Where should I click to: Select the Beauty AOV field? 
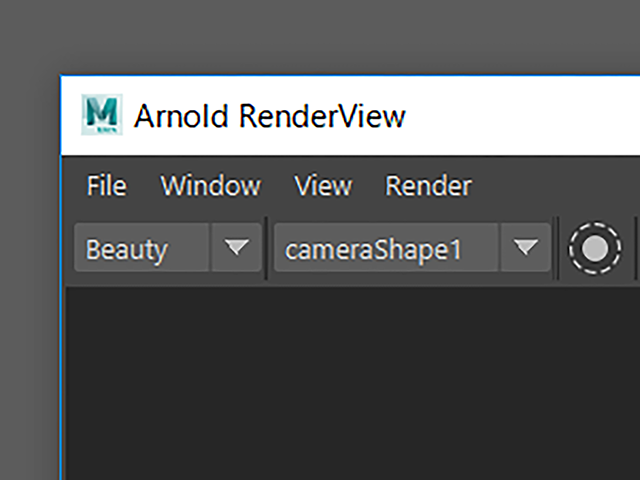pyautogui.click(x=142, y=247)
